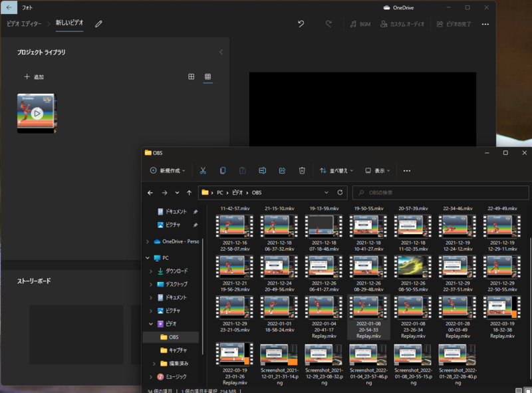The height and width of the screenshot is (393, 532).
Task: Select file 2021-12-26 08-50-55.mkv
Action: (413, 274)
